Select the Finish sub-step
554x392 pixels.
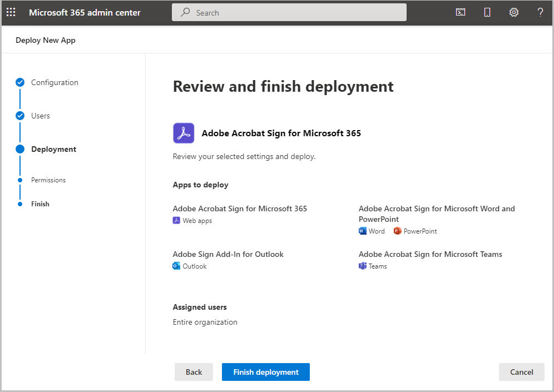(x=40, y=204)
